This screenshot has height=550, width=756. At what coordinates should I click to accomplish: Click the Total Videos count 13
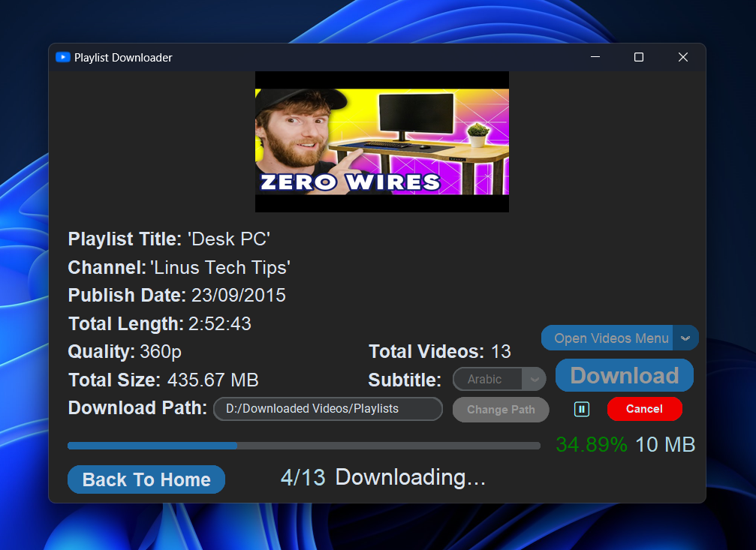pos(501,352)
